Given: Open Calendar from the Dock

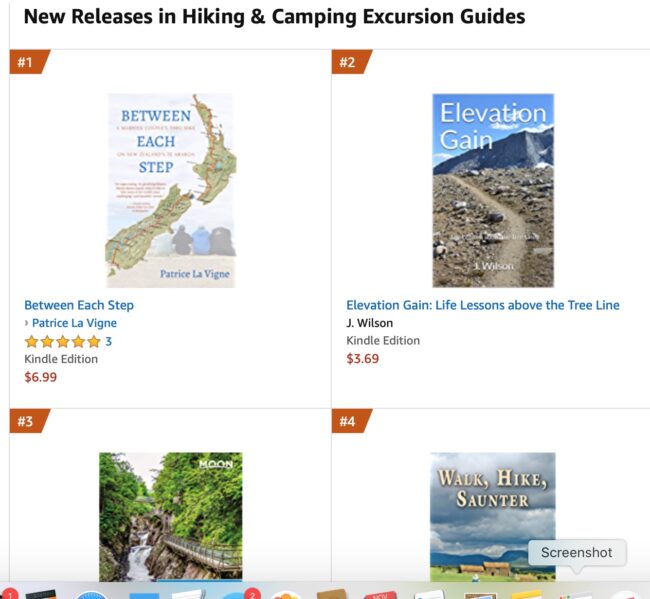Looking at the screenshot, I should click(380, 594).
